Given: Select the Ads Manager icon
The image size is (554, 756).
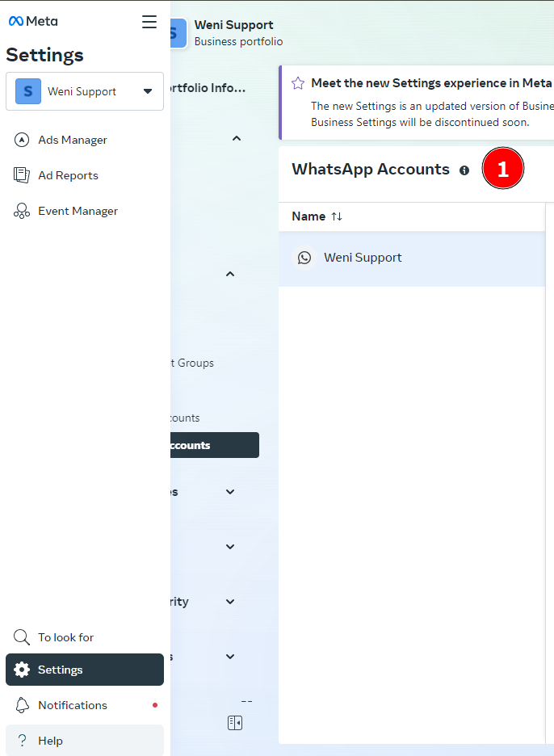Looking at the screenshot, I should [x=22, y=140].
